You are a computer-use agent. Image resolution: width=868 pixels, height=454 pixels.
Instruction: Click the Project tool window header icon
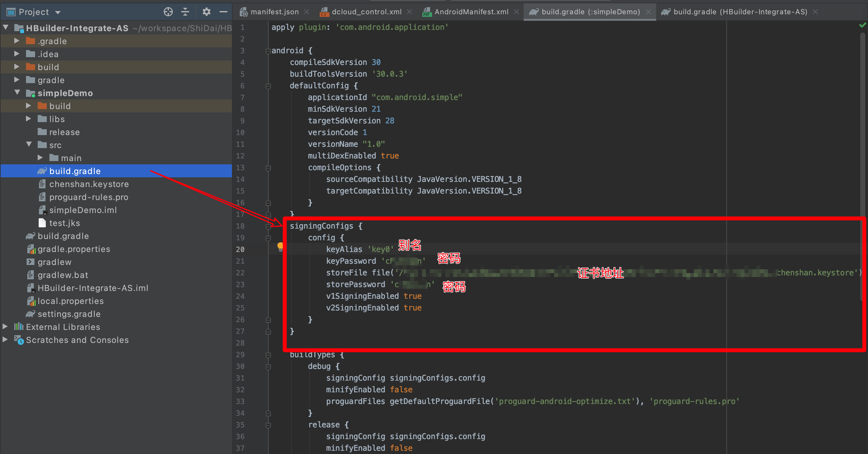(11, 12)
